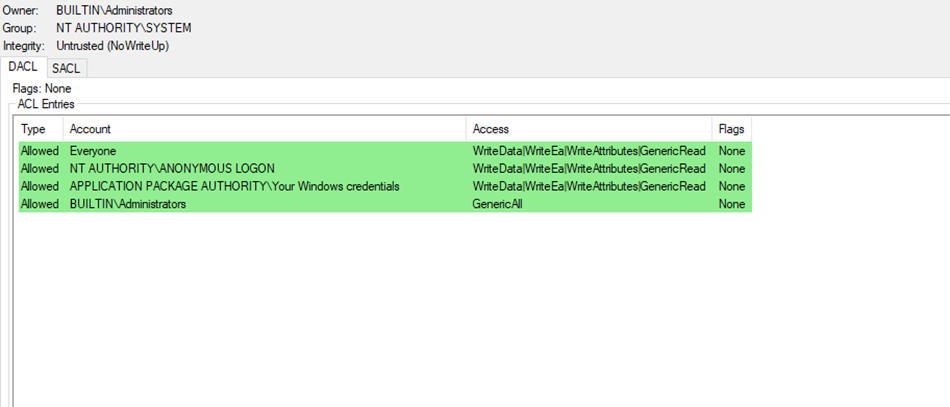Screen dimensions: 950x407
Task: Click the ANONYMOUS LOGON access rights cell
Action: [589, 168]
